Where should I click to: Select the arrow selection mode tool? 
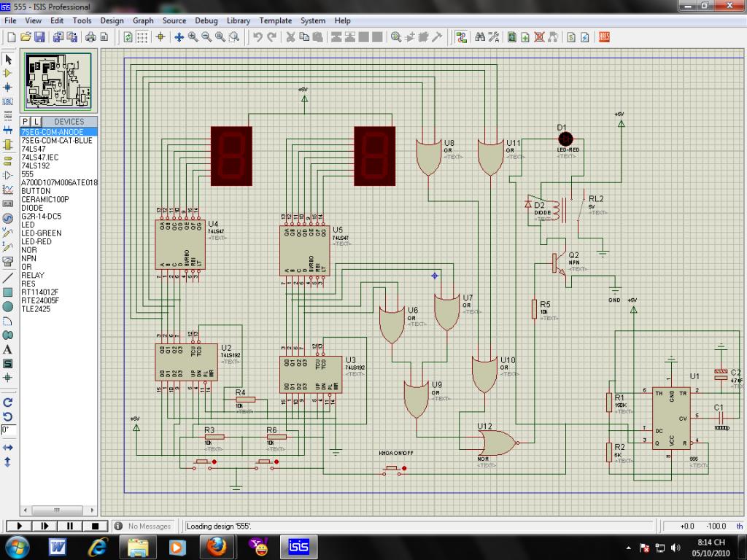8,59
